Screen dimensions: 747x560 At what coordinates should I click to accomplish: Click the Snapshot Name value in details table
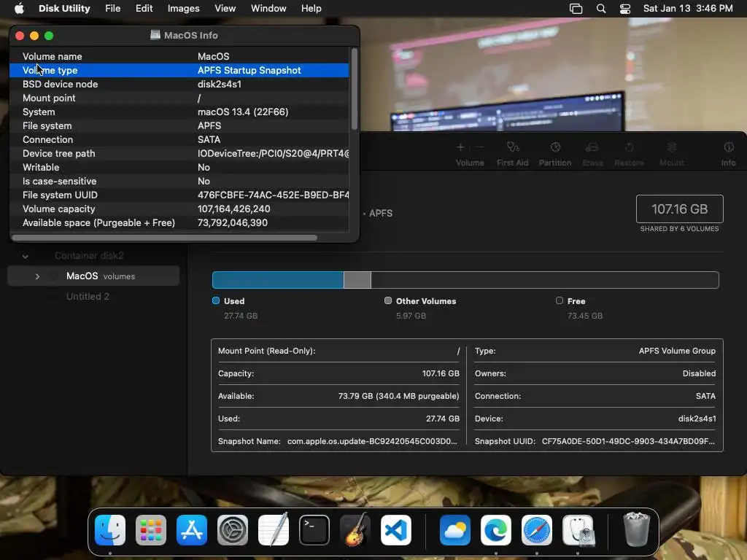(x=372, y=441)
